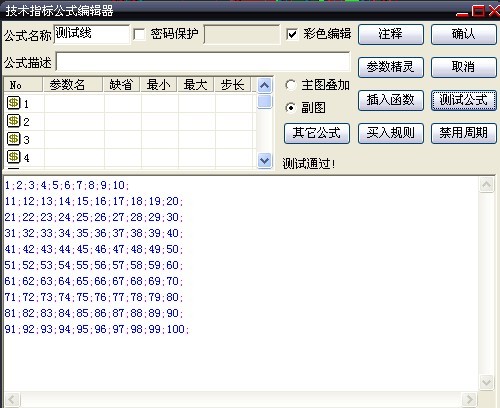Confirm with the 确认 button

[x=464, y=34]
